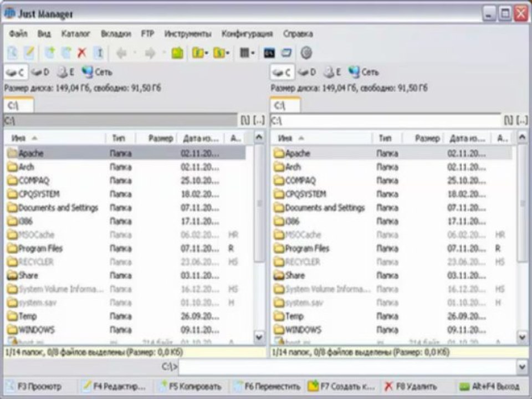Screen dimensions: 532x399
Task: Open the Конфигурация menu
Action: coord(247,34)
